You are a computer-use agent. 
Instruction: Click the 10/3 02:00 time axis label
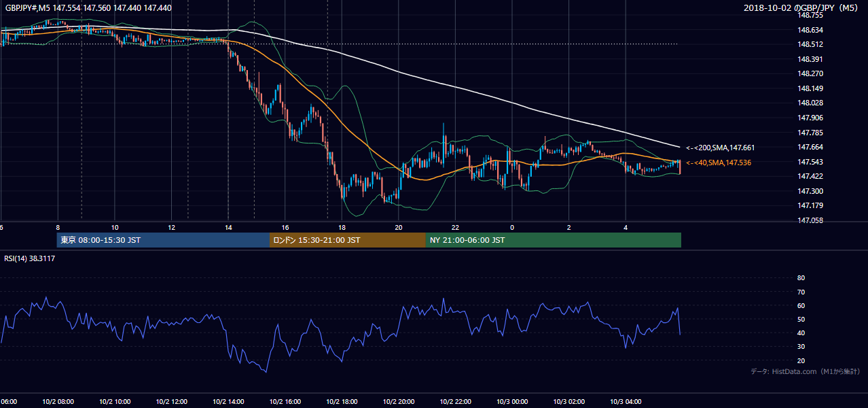point(568,402)
